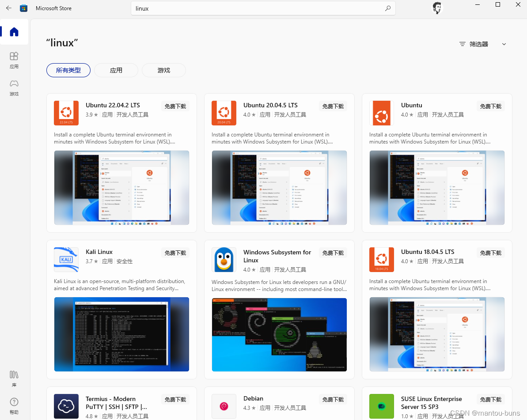Enable the 游戏 filter chip

163,70
